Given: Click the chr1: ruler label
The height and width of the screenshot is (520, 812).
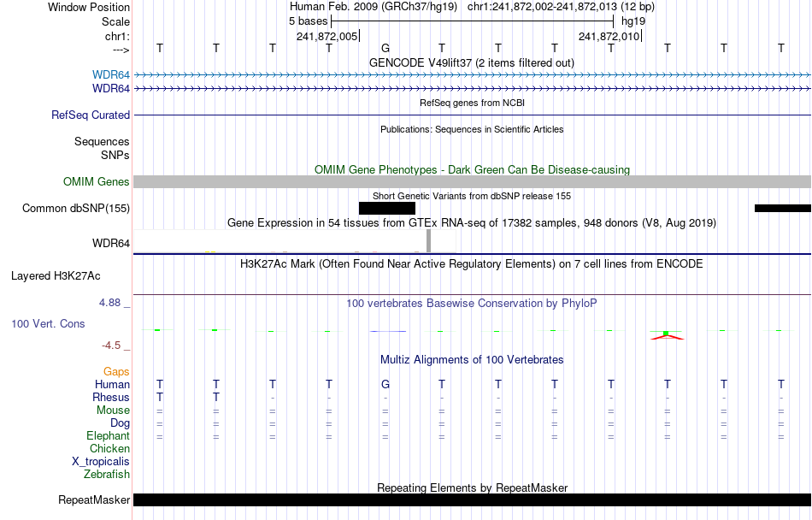Looking at the screenshot, I should point(117,36).
